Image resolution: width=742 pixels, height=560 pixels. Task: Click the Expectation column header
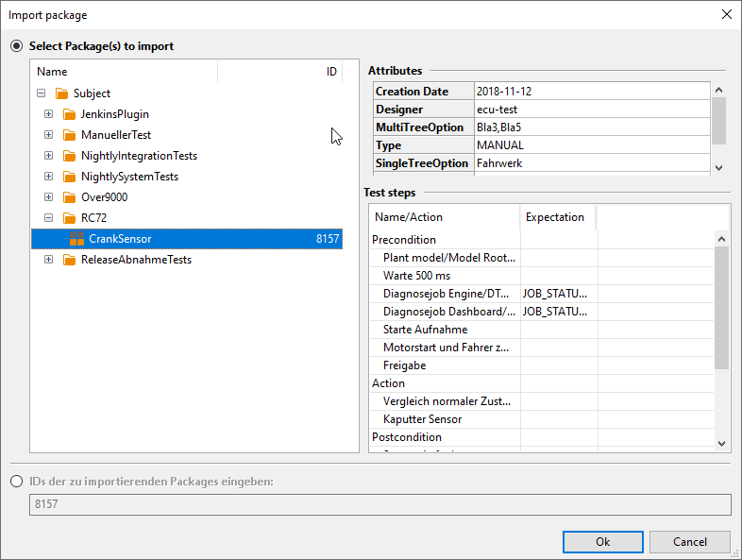point(558,217)
